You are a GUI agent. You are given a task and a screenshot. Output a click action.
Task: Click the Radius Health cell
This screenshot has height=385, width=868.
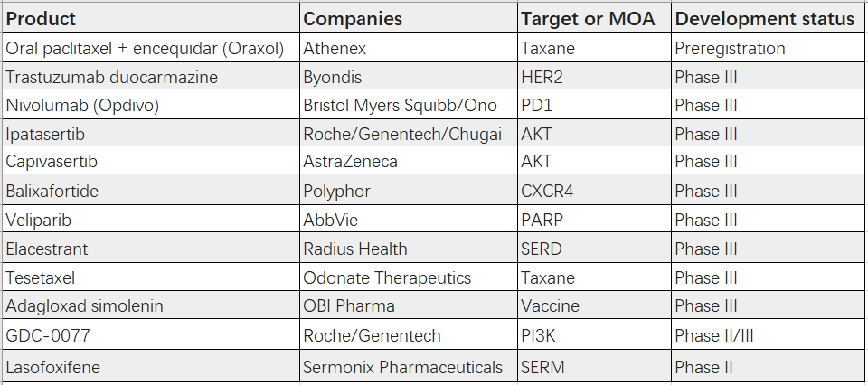click(x=355, y=249)
